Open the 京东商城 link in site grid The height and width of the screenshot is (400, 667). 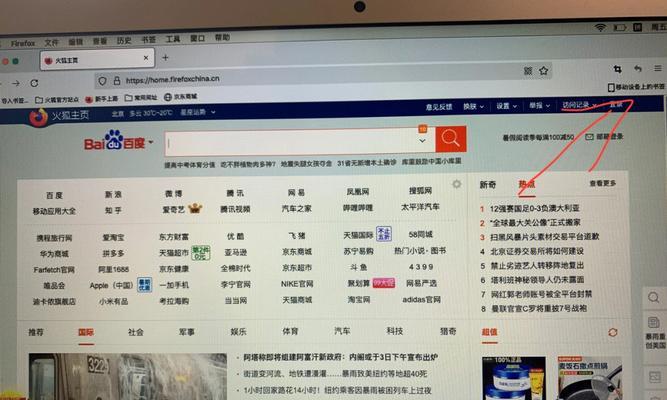coord(296,251)
